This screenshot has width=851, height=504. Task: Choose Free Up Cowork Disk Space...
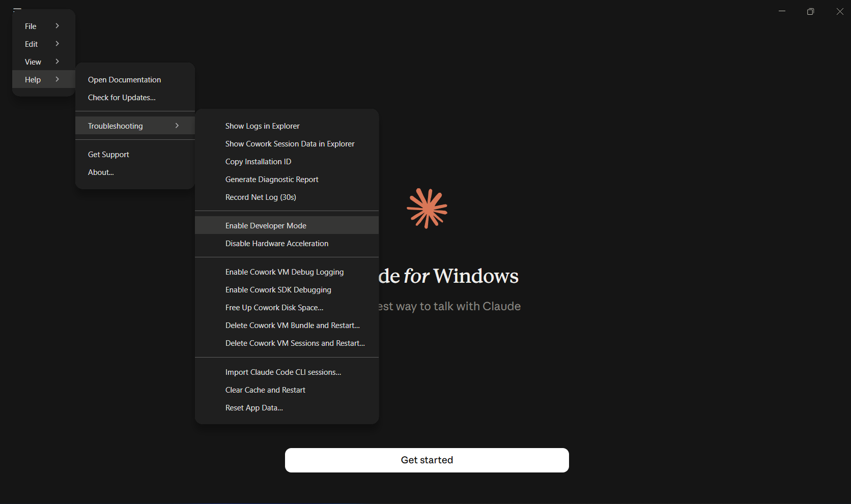(287, 307)
